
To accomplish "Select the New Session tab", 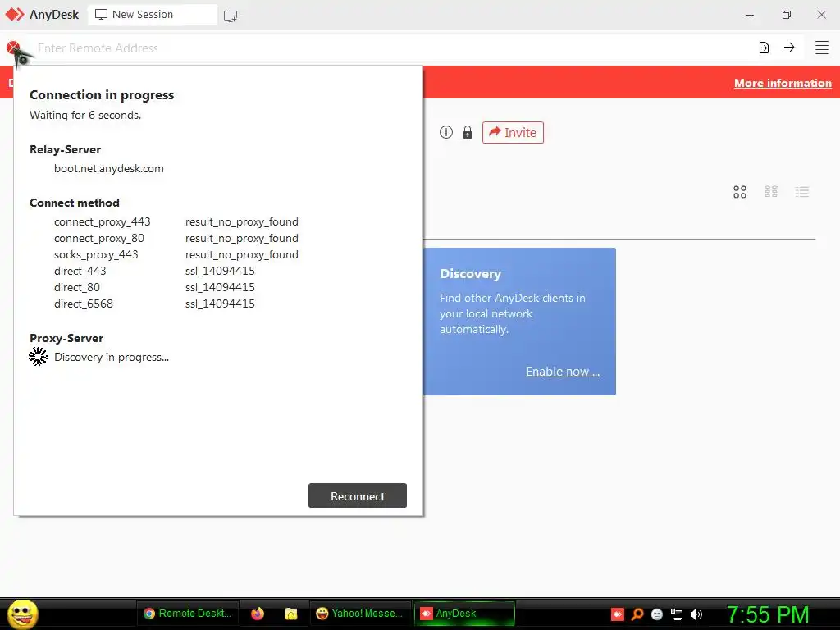I will point(153,15).
